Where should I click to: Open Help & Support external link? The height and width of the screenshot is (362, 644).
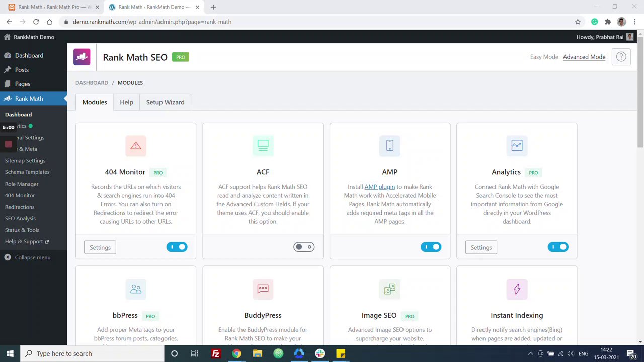[27, 241]
